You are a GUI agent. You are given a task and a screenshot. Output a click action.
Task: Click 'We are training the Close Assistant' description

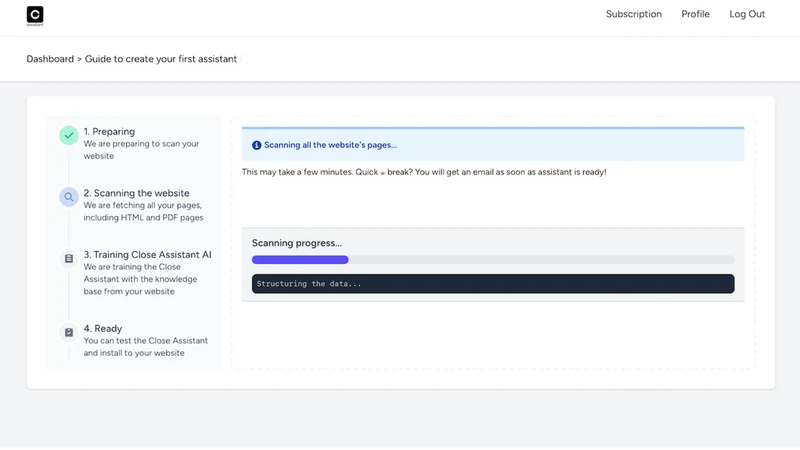(140, 279)
